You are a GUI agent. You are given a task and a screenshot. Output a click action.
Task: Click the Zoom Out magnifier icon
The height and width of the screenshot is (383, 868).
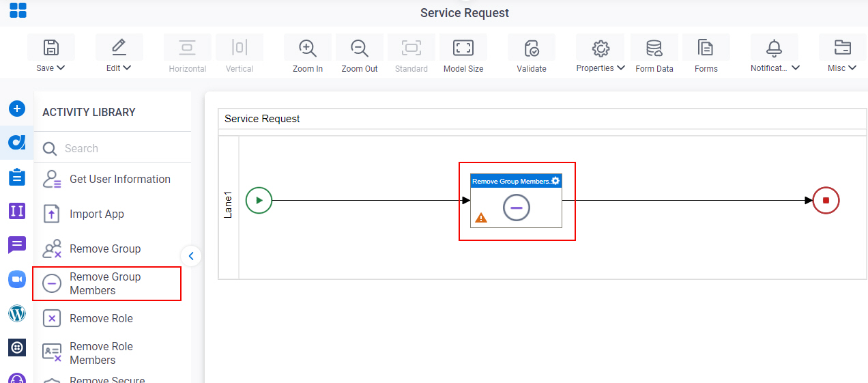[360, 48]
